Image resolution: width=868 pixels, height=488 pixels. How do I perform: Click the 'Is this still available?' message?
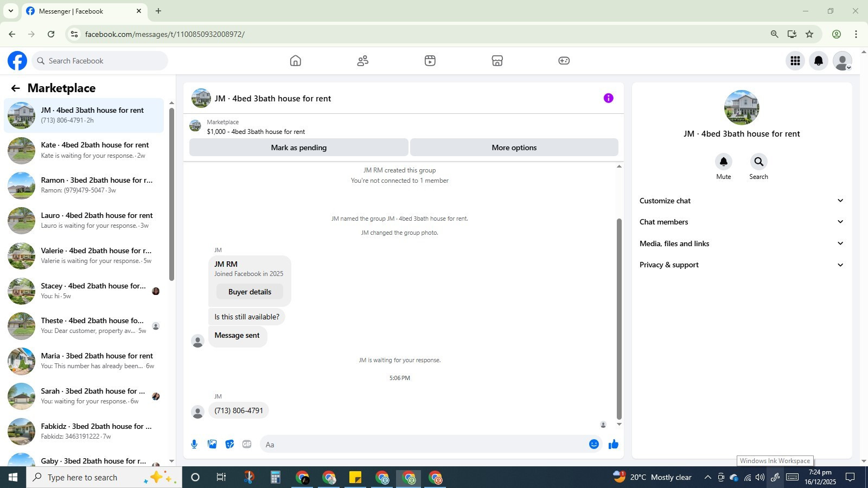247,317
